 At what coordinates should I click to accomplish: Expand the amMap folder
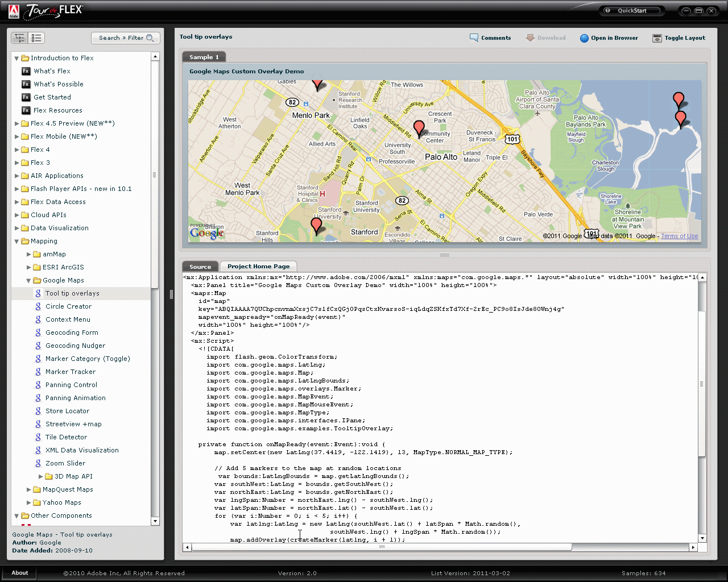(x=29, y=254)
